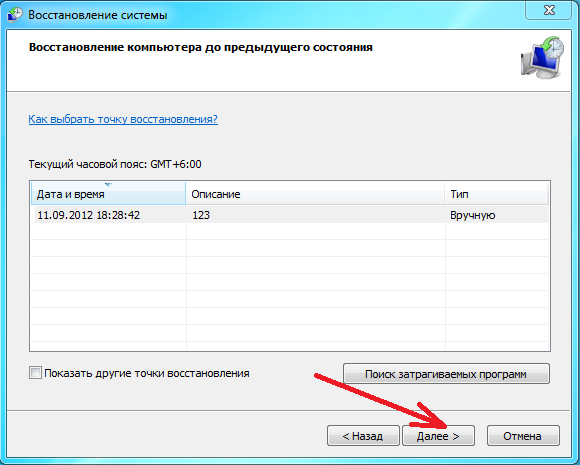Image resolution: width=580 pixels, height=465 pixels.
Task: Close the System Restore window
Action: pyautogui.click(x=550, y=10)
